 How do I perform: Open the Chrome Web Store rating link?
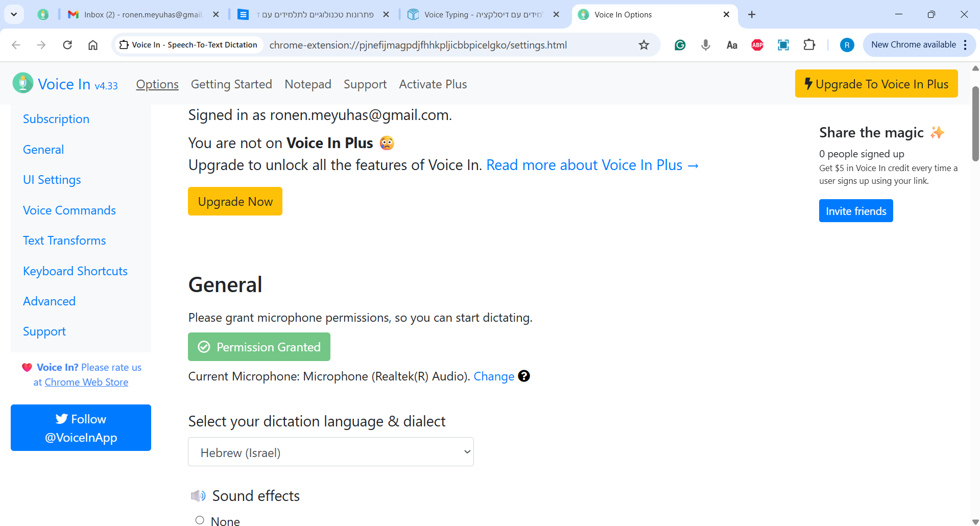click(86, 382)
